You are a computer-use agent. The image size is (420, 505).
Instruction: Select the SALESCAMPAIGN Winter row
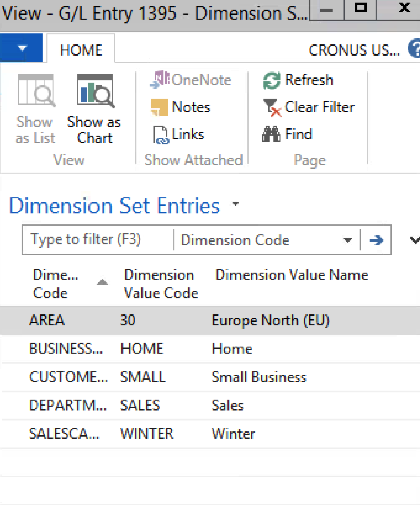click(210, 434)
